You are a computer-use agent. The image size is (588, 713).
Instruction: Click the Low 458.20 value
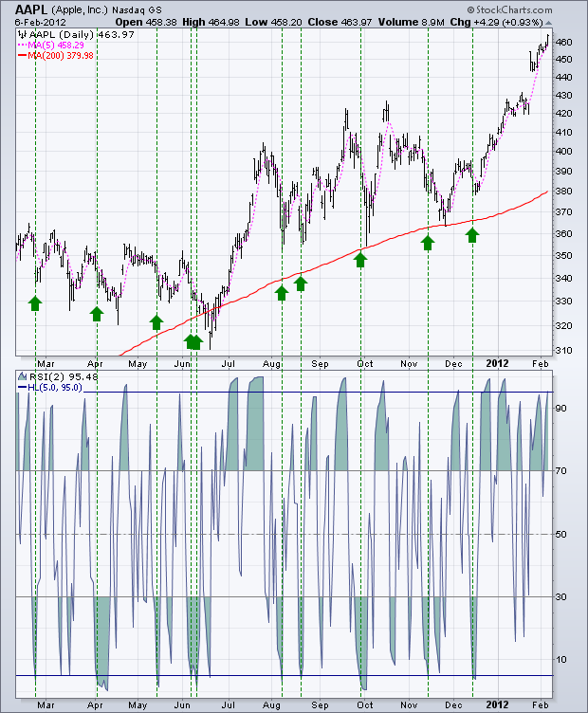coord(273,23)
